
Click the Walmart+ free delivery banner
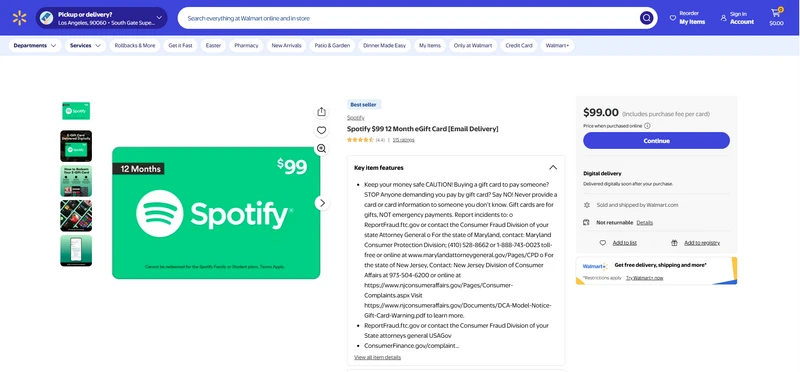pyautogui.click(x=657, y=271)
